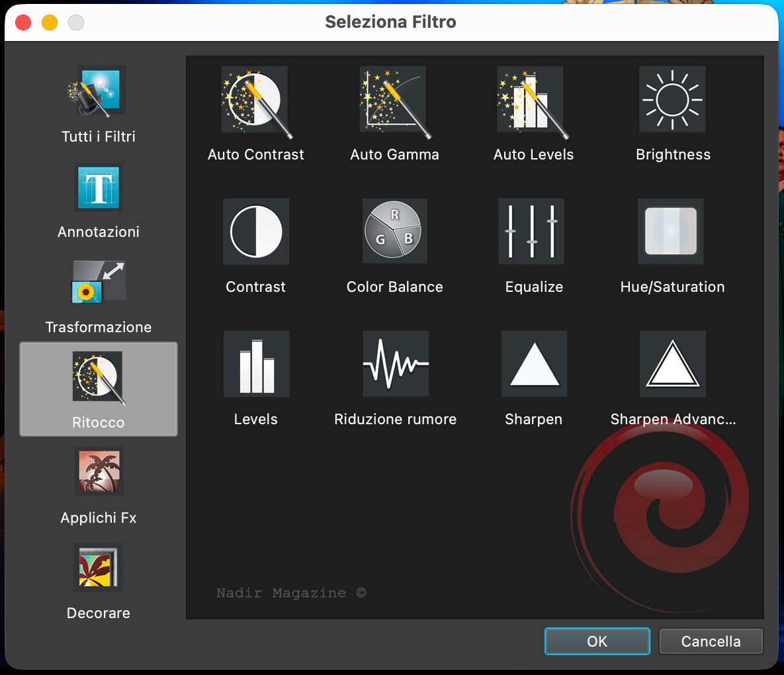784x675 pixels.
Task: Pick the Sharpen Advanced outlined triangle
Action: pyautogui.click(x=672, y=365)
